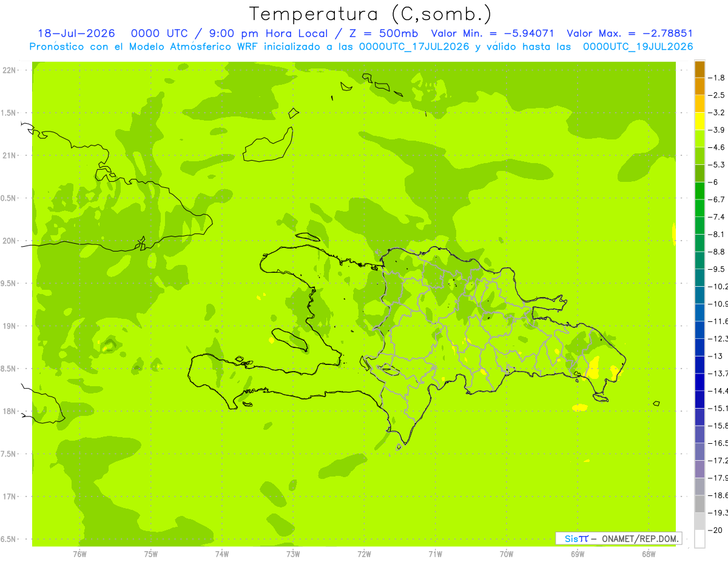Click the 75W longitude axis label
The height and width of the screenshot is (562, 728).
tap(151, 554)
